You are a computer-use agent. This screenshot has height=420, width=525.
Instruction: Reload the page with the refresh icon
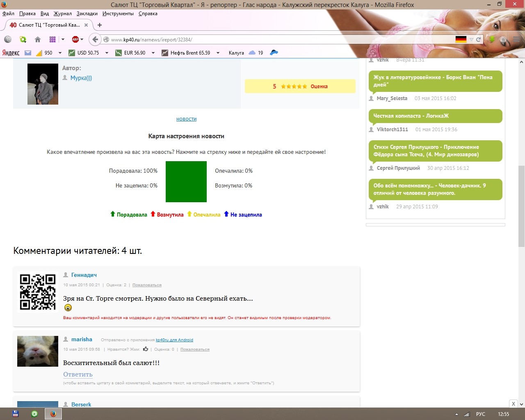(x=478, y=40)
